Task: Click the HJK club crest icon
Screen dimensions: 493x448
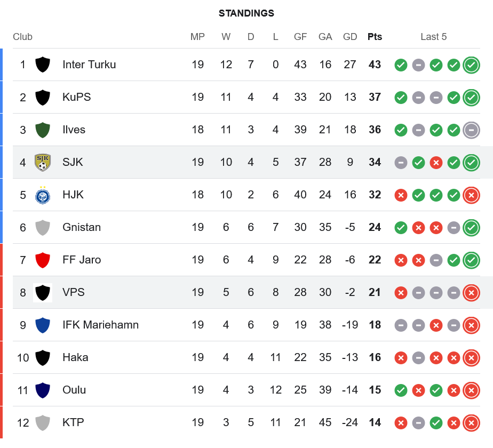Action: coord(43,195)
